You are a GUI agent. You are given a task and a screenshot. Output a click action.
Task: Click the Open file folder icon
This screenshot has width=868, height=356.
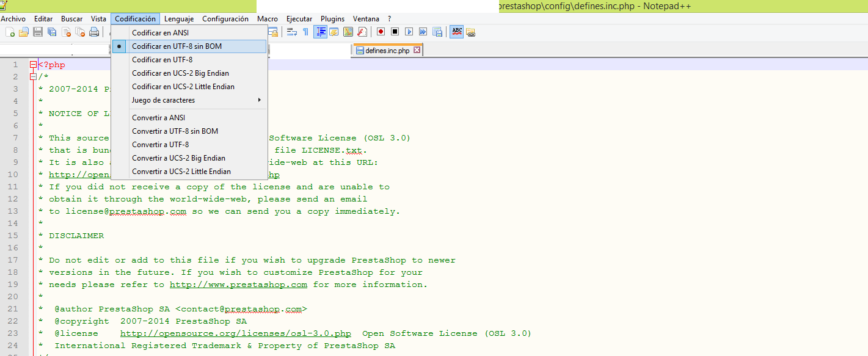click(x=24, y=32)
